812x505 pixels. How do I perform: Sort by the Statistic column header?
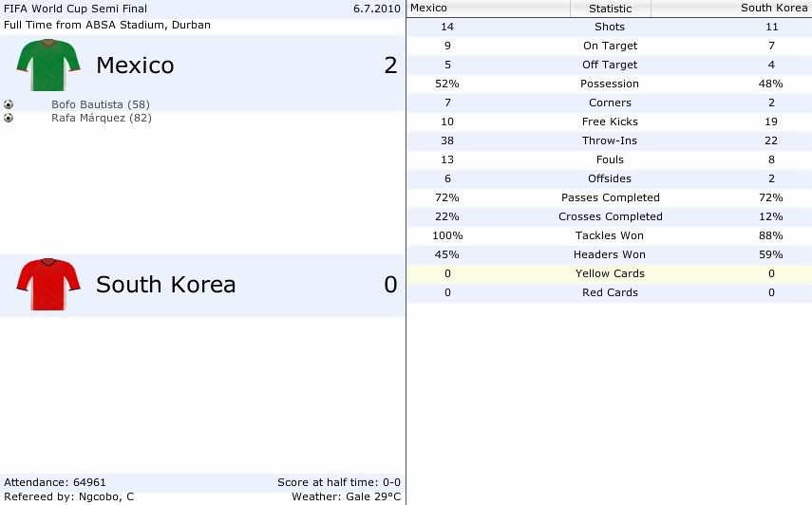click(611, 9)
